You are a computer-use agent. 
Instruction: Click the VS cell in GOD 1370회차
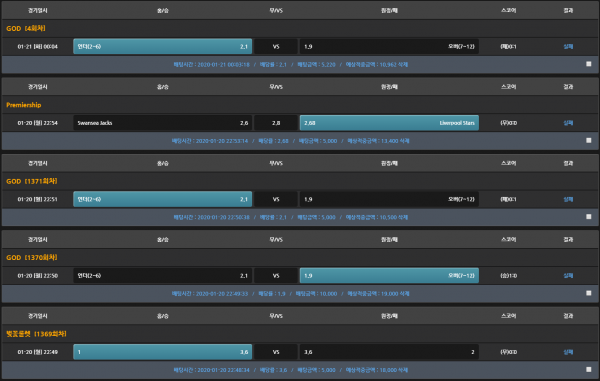point(276,275)
